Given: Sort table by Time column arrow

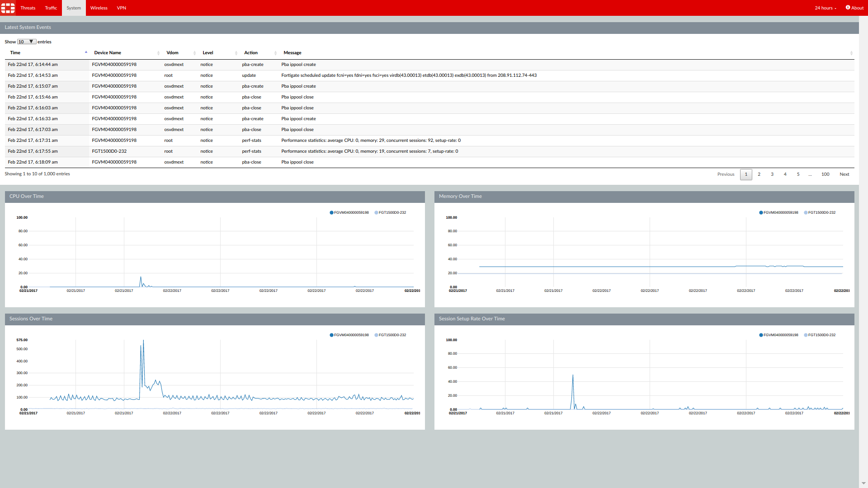Looking at the screenshot, I should (x=86, y=52).
